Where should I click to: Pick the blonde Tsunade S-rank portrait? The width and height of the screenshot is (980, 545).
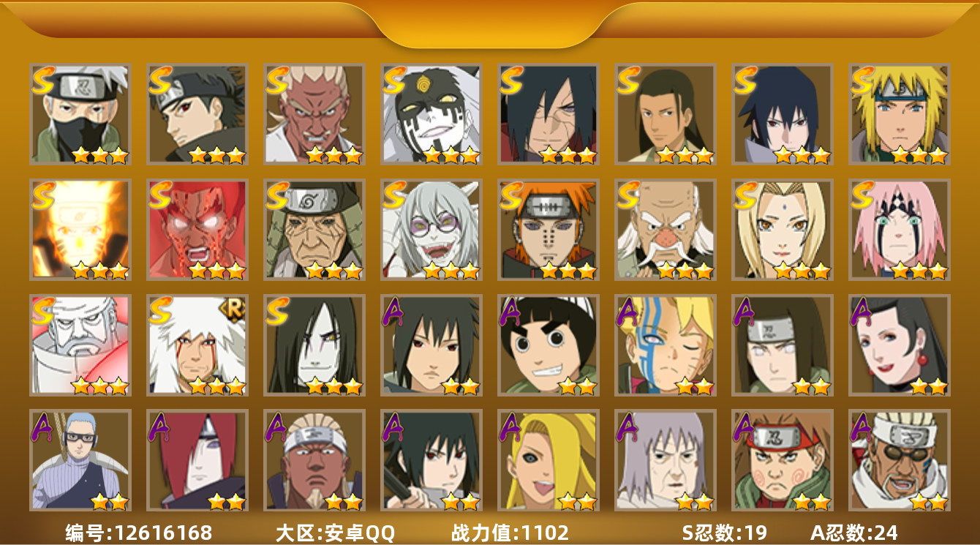(x=783, y=230)
